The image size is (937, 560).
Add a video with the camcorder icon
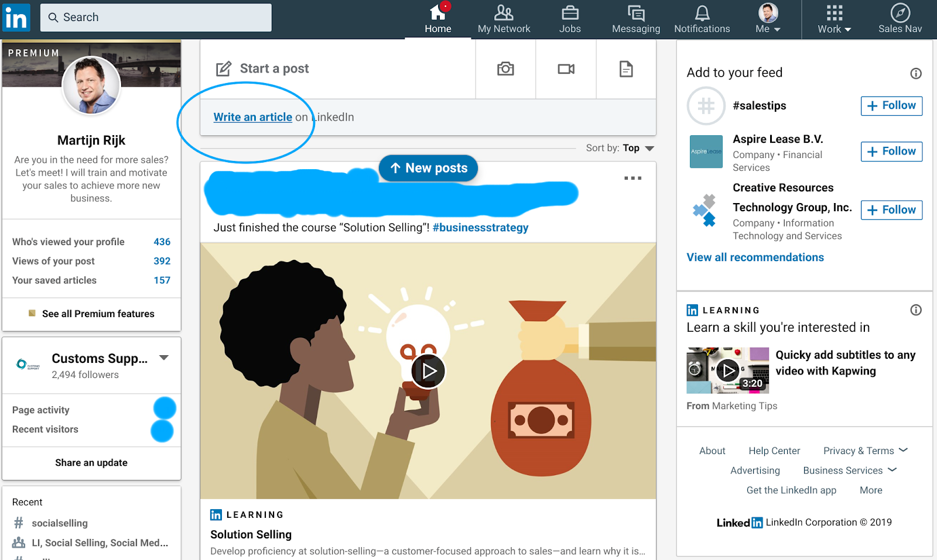[566, 69]
